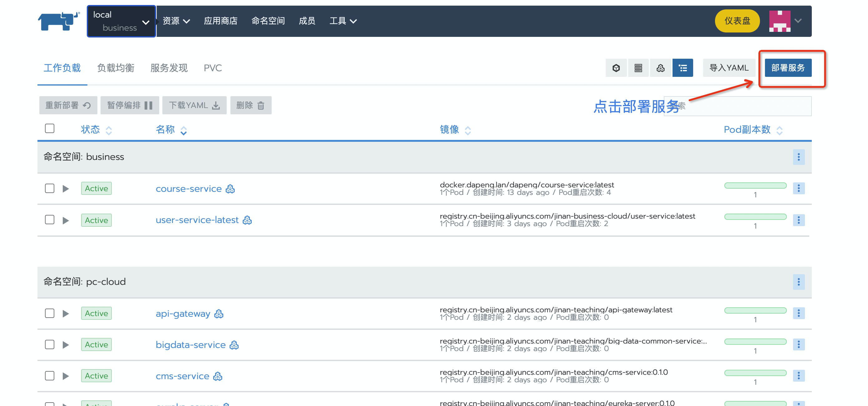Switch to the 负载均衡 tab

tap(116, 68)
